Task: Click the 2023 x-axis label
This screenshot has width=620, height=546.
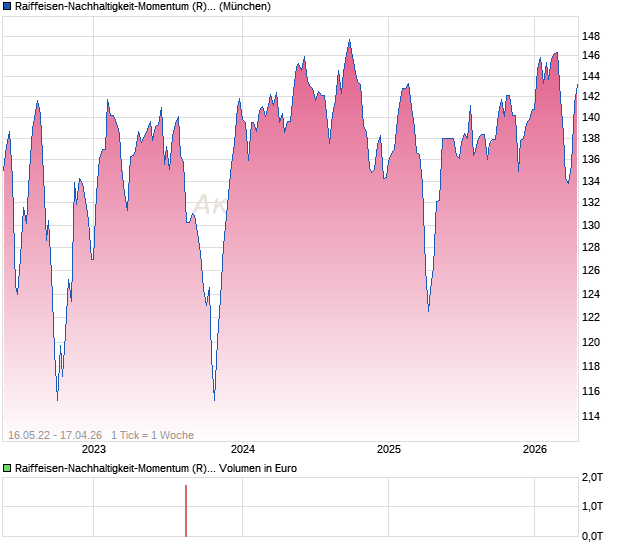Action: click(x=94, y=449)
